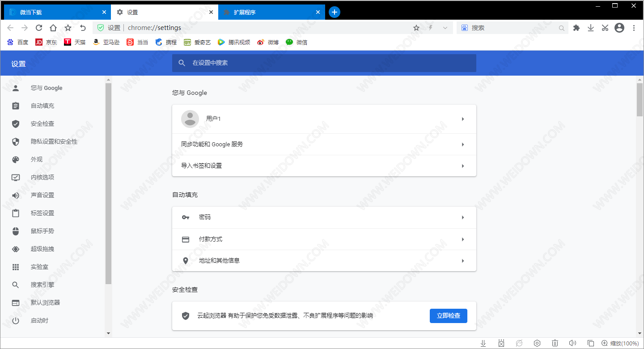Expand 导入书签和设置 row
This screenshot has height=349, width=644.
[324, 166]
